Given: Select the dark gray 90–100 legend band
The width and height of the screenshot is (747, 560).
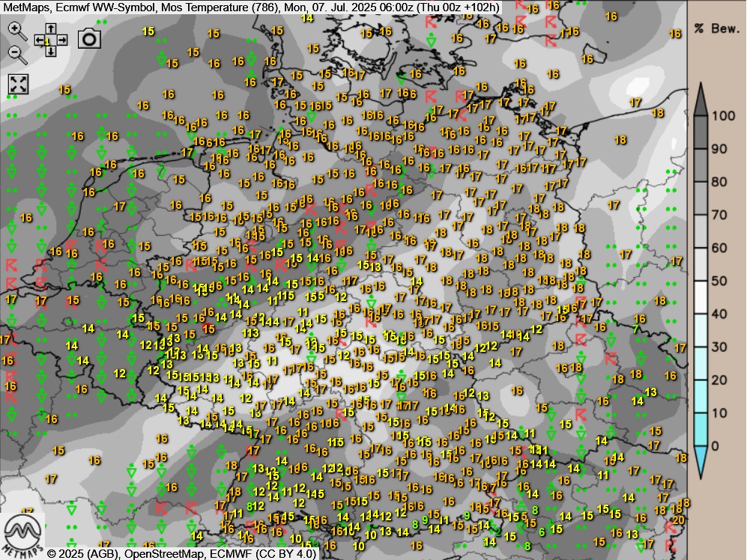Looking at the screenshot, I should pos(701,133).
